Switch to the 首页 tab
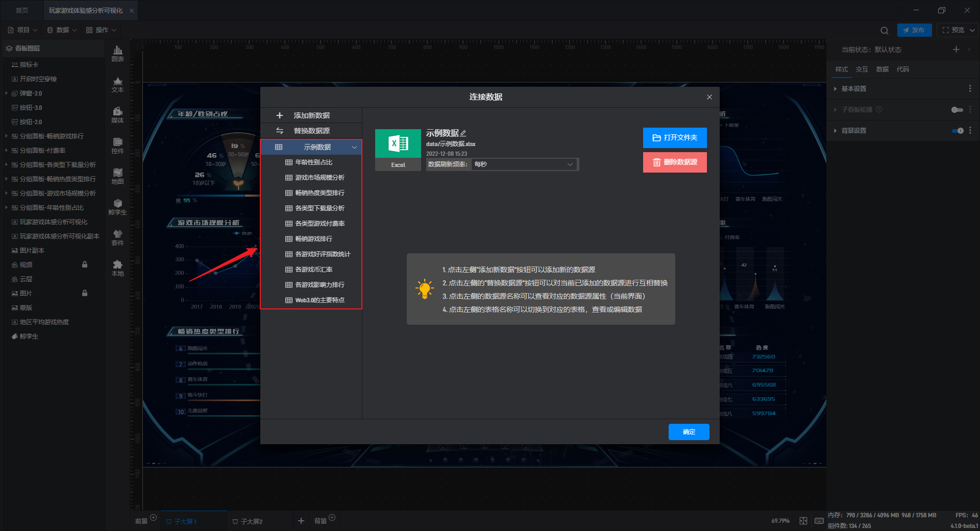 22,11
